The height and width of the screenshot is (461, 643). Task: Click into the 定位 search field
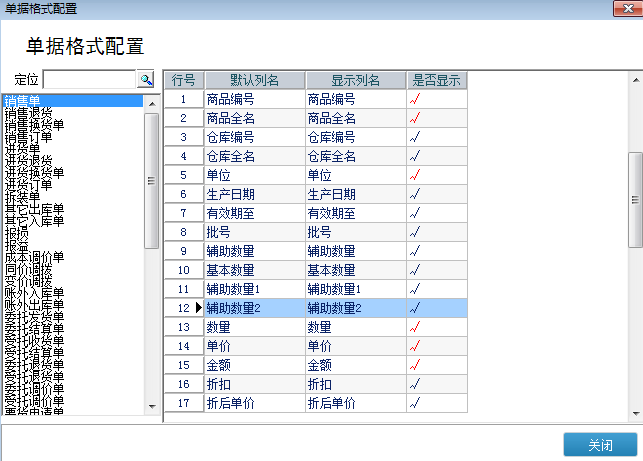[x=89, y=79]
